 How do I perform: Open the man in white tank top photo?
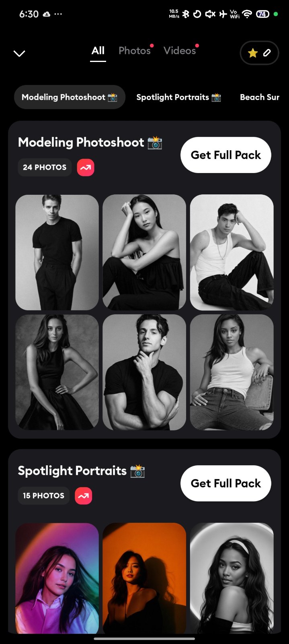pos(232,252)
